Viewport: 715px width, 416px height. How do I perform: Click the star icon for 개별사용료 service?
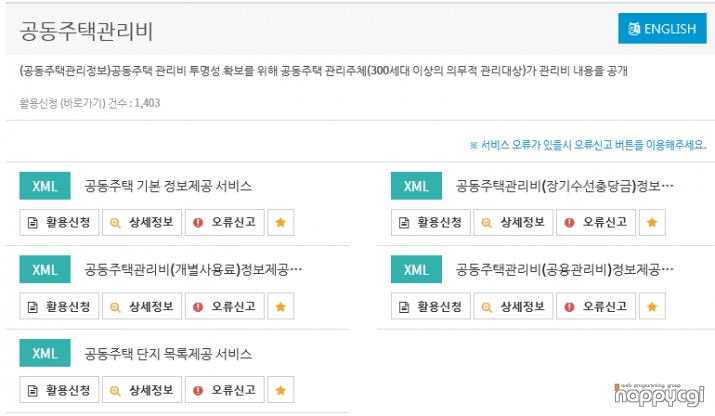[x=280, y=307]
